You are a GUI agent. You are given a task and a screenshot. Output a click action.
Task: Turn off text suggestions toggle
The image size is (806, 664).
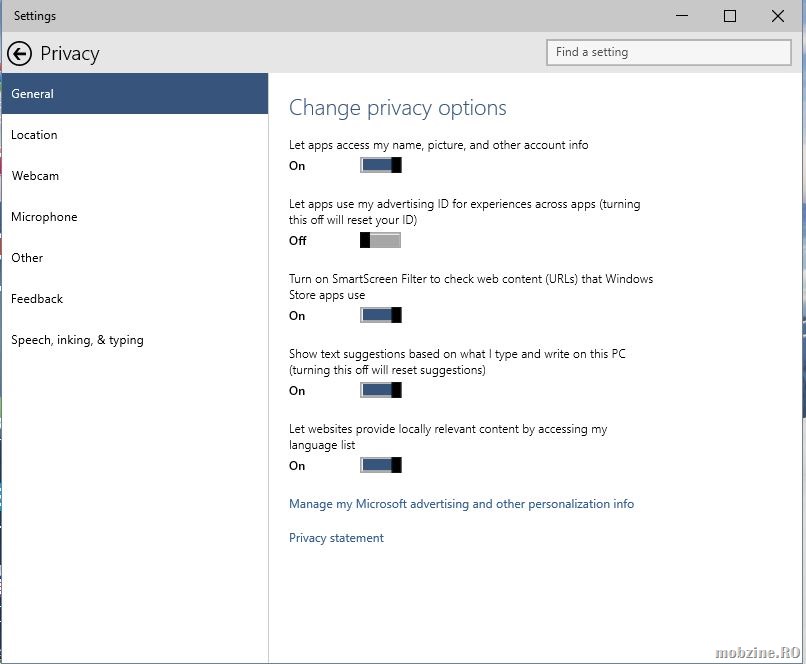click(x=380, y=390)
